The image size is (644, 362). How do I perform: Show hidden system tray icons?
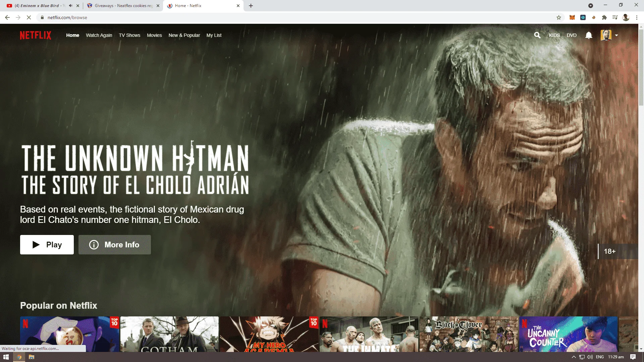pyautogui.click(x=574, y=357)
